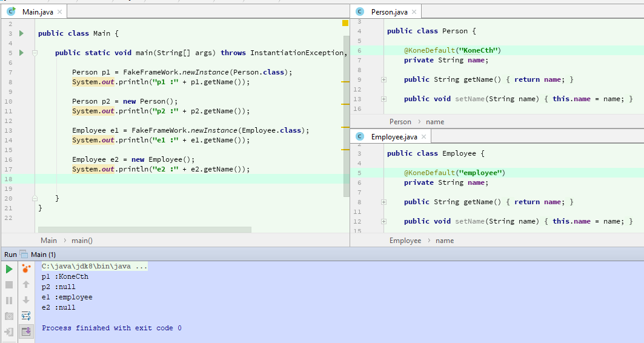Click name breadcrumb in Person.java editor
This screenshot has height=343, width=644.
[435, 122]
